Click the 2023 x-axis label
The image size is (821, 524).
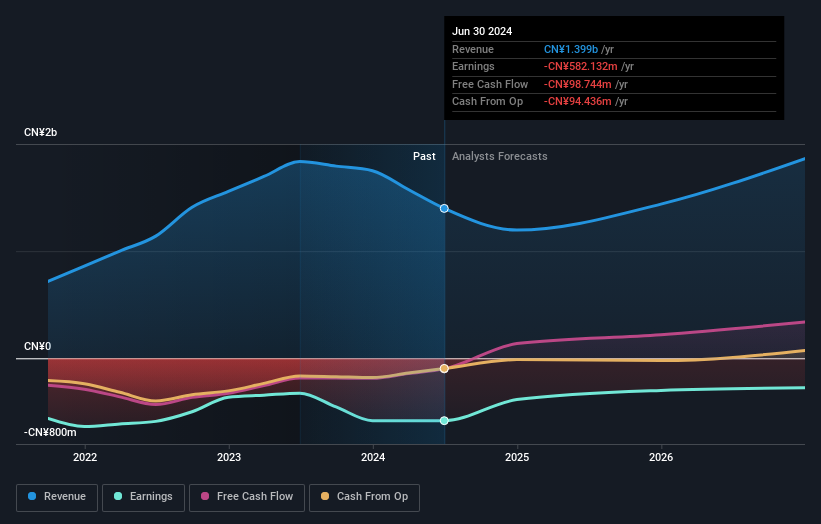coord(229,457)
